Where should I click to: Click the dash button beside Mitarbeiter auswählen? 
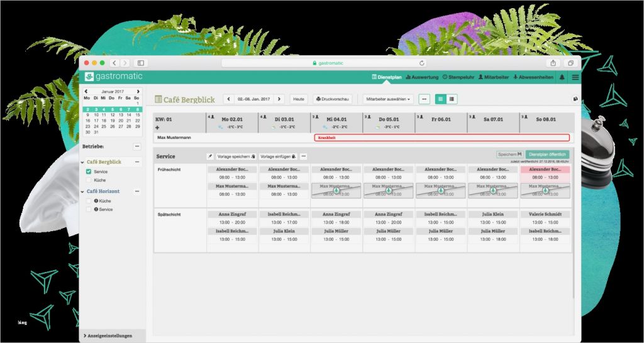(x=425, y=99)
